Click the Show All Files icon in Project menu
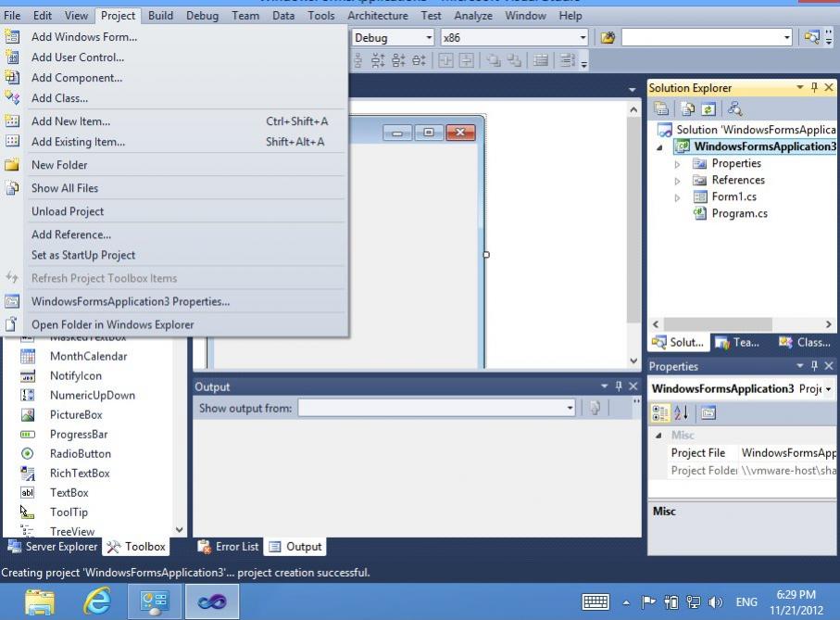Screen dimensions: 840x620 click(x=12, y=188)
